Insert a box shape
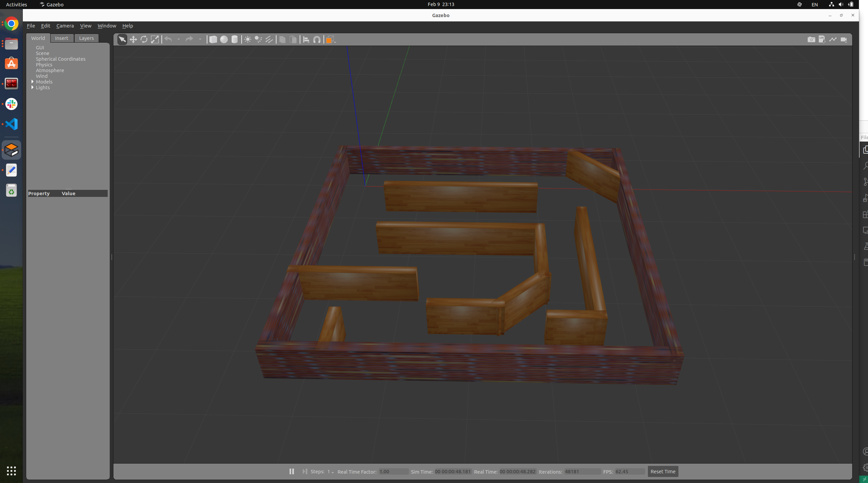This screenshot has width=868, height=483. tap(213, 39)
